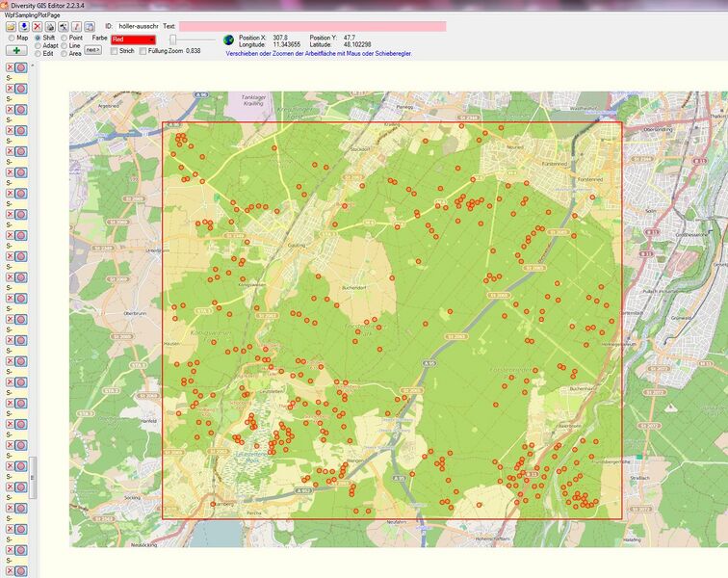Viewport: 728px width, 578px height.
Task: Open the tools settings icon
Action: pos(64,26)
